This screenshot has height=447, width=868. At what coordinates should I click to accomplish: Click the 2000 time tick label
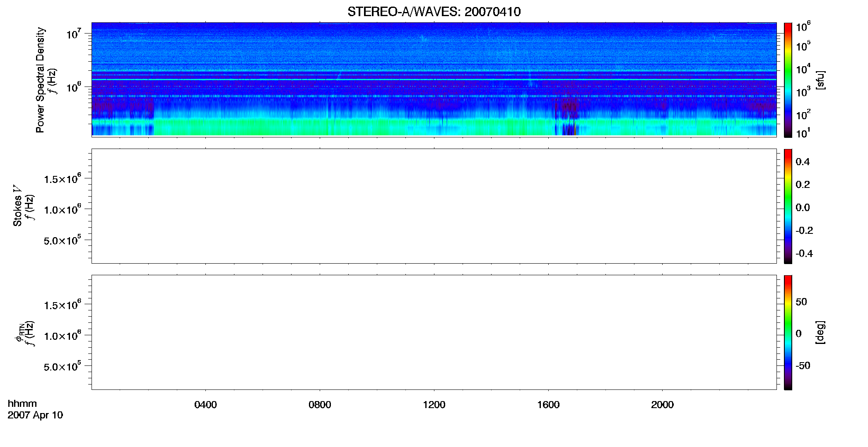[x=662, y=405]
